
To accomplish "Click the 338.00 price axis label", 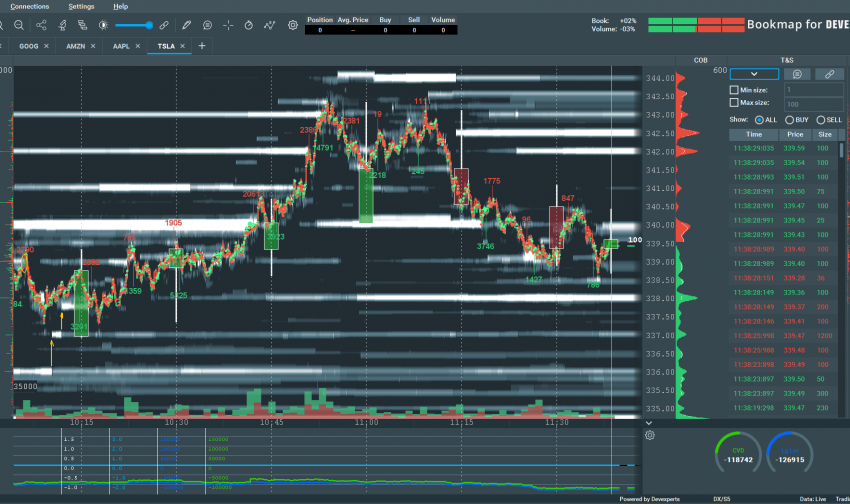I will click(660, 298).
